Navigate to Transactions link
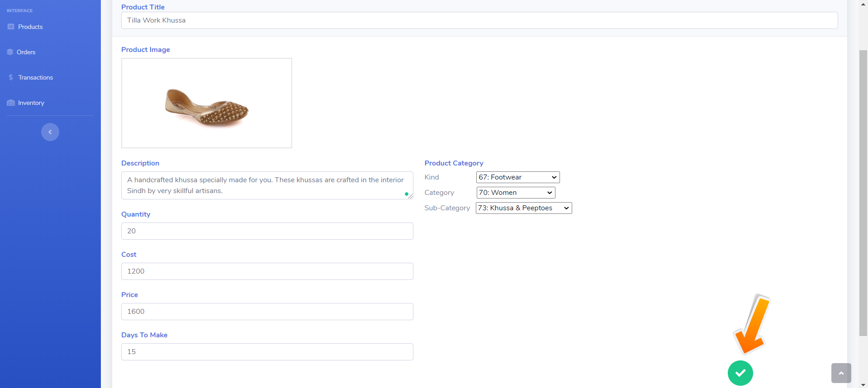 click(x=35, y=77)
